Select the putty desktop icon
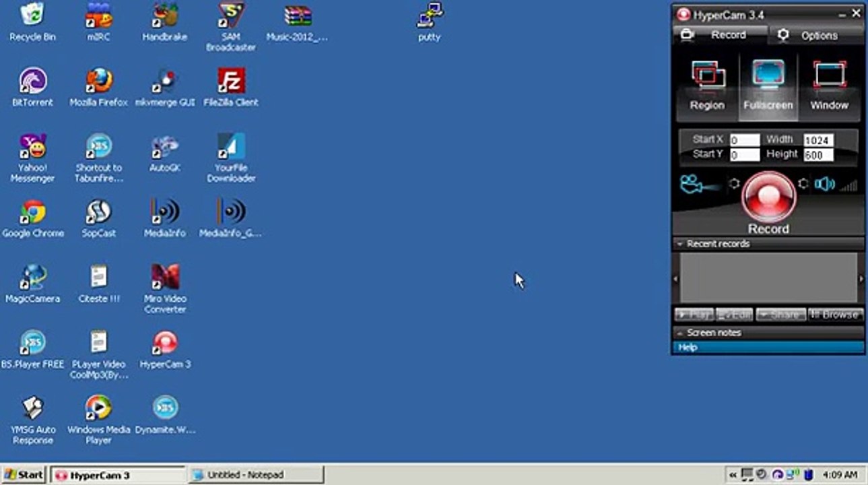The image size is (868, 485). (430, 22)
